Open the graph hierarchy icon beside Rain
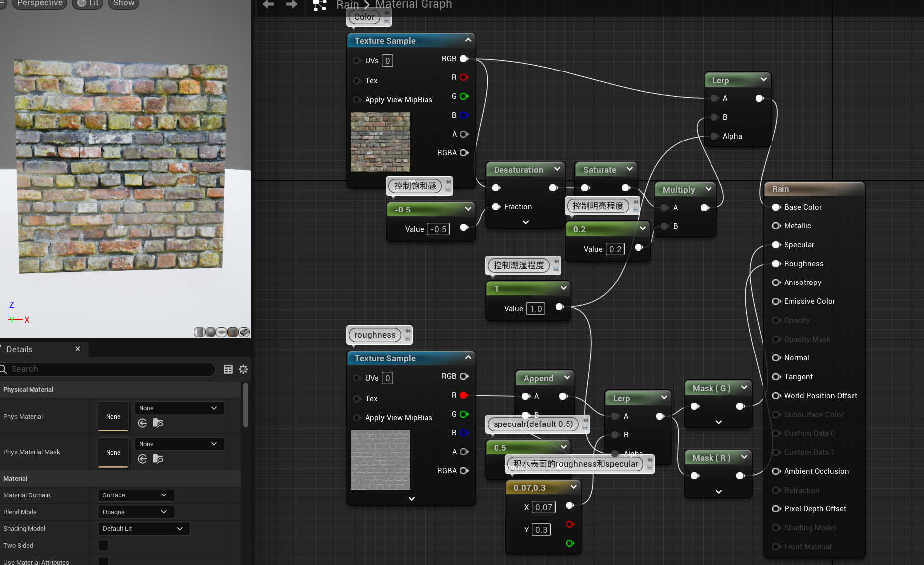This screenshot has width=924, height=565. pyautogui.click(x=319, y=5)
